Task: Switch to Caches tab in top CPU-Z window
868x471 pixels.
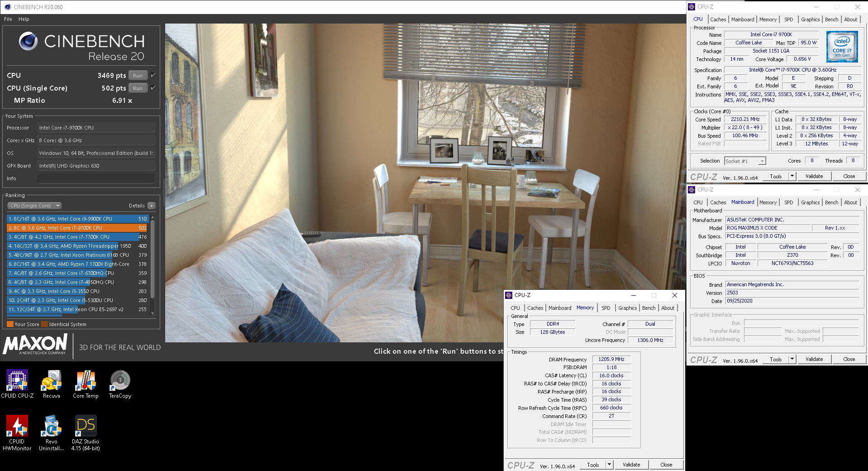Action: tap(718, 19)
